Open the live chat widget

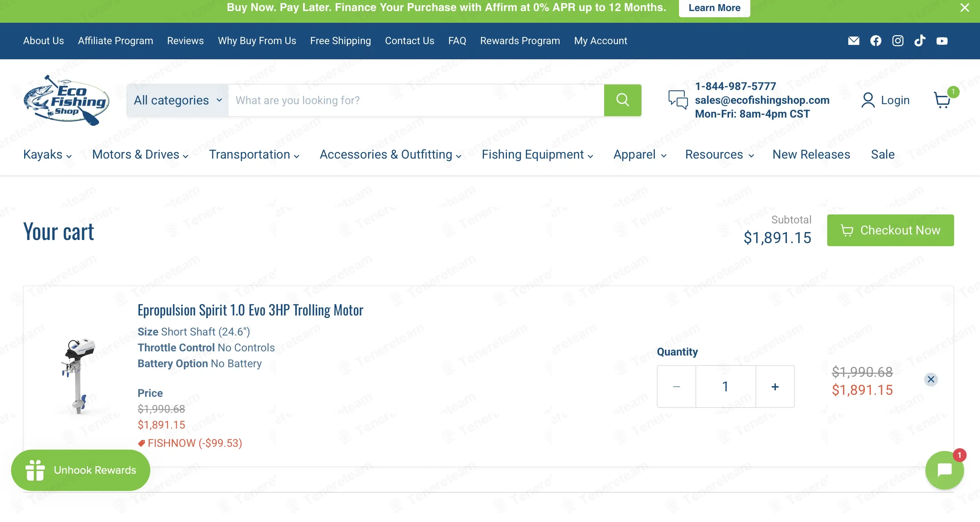pos(944,470)
